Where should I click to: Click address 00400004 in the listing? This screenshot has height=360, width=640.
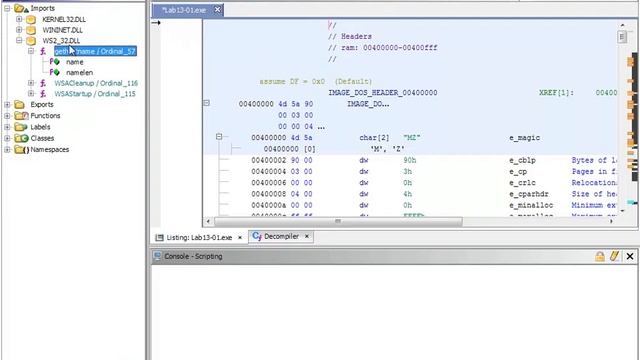269,172
